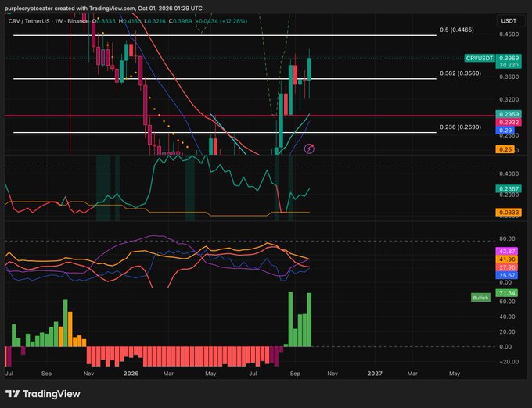Click the +0.0434 (+12.28%) change value in legend
The width and height of the screenshot is (532, 408).
point(222,21)
